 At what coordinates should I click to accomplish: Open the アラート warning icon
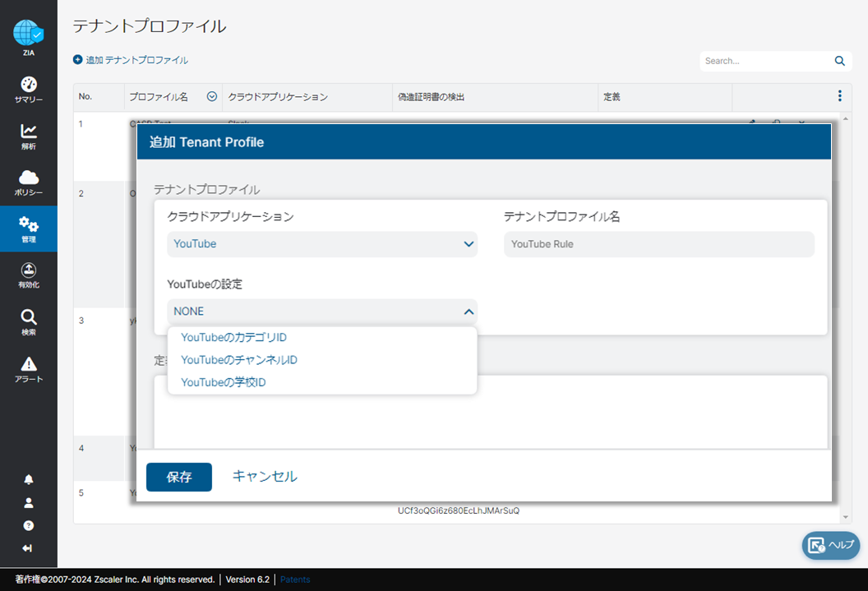29,363
